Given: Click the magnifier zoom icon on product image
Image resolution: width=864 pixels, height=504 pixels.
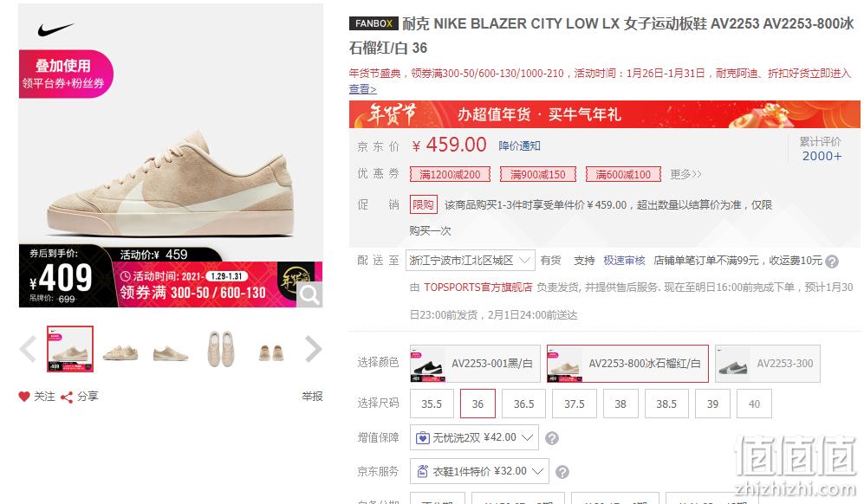Looking at the screenshot, I should point(309,294).
